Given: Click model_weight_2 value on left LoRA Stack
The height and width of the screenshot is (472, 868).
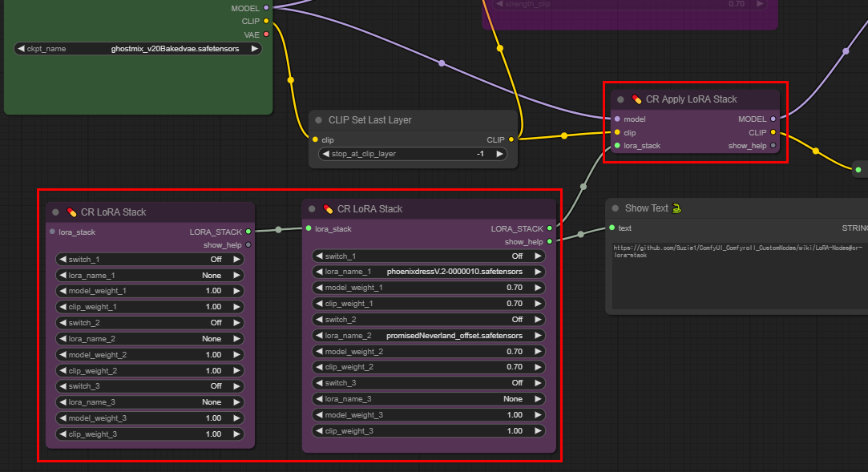Looking at the screenshot, I should point(214,355).
